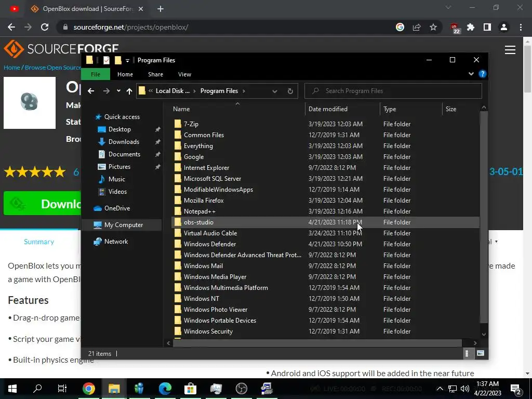Open taskbar Search icon
The height and width of the screenshot is (399, 532).
tap(37, 389)
